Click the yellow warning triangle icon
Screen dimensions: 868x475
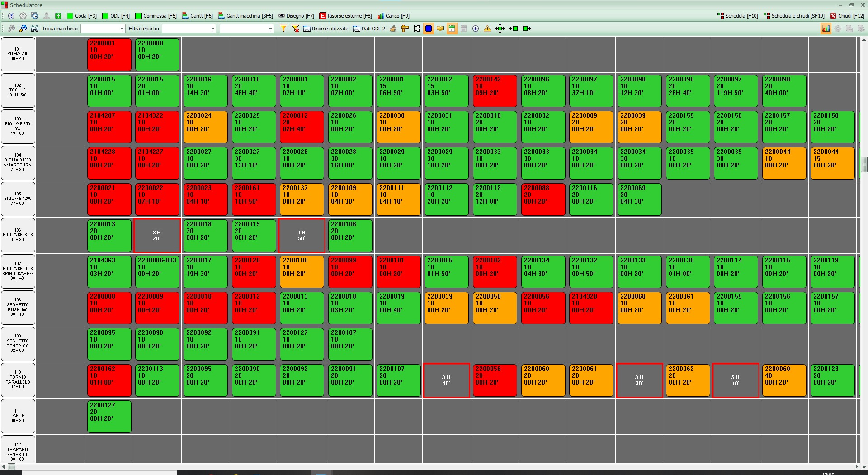[x=487, y=28]
